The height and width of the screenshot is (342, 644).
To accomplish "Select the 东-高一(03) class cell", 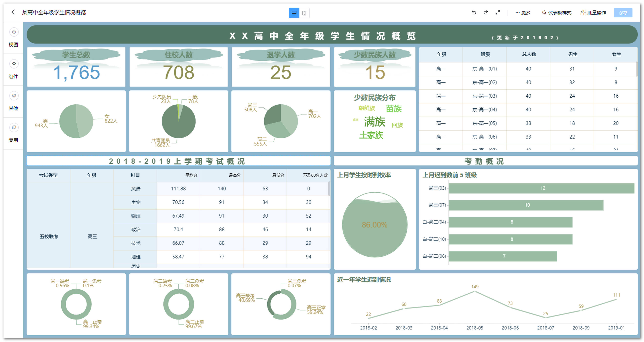I will pyautogui.click(x=484, y=96).
